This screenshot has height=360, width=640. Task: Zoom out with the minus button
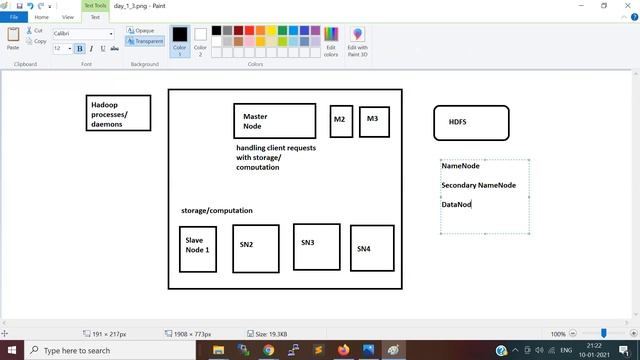(573, 333)
